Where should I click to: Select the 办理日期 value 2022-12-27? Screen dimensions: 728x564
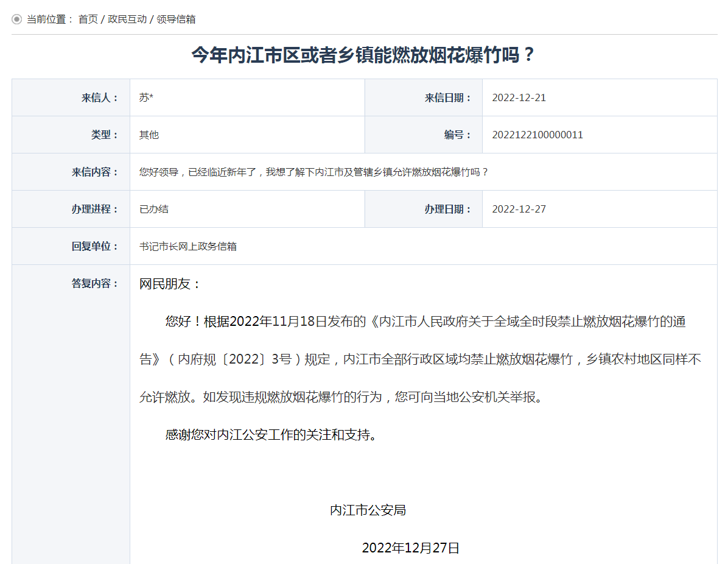tap(519, 209)
